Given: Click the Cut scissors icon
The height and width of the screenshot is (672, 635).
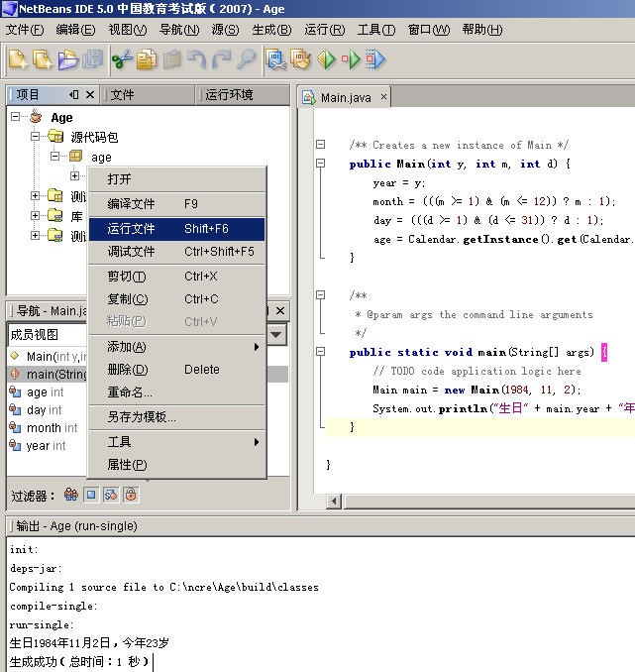Looking at the screenshot, I should point(122,59).
